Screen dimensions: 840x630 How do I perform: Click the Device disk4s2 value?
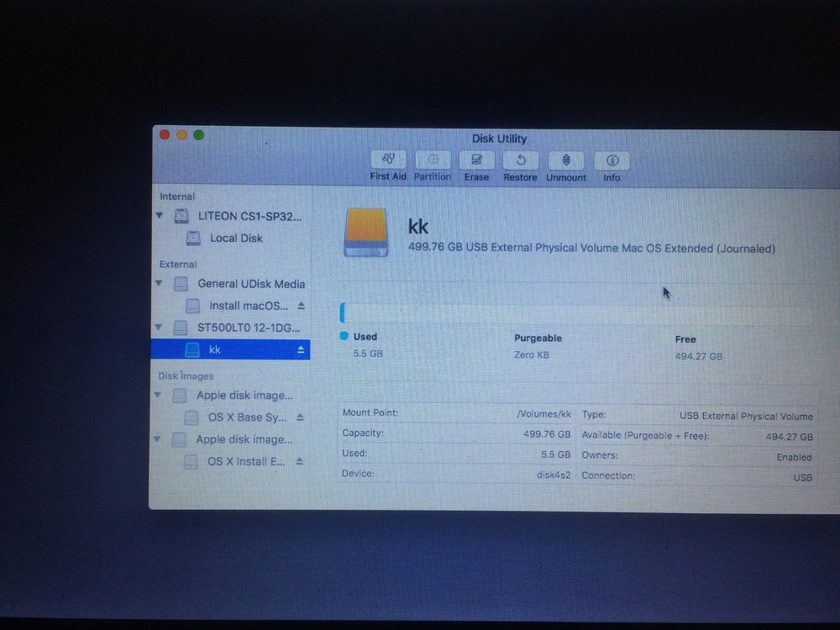pyautogui.click(x=554, y=475)
